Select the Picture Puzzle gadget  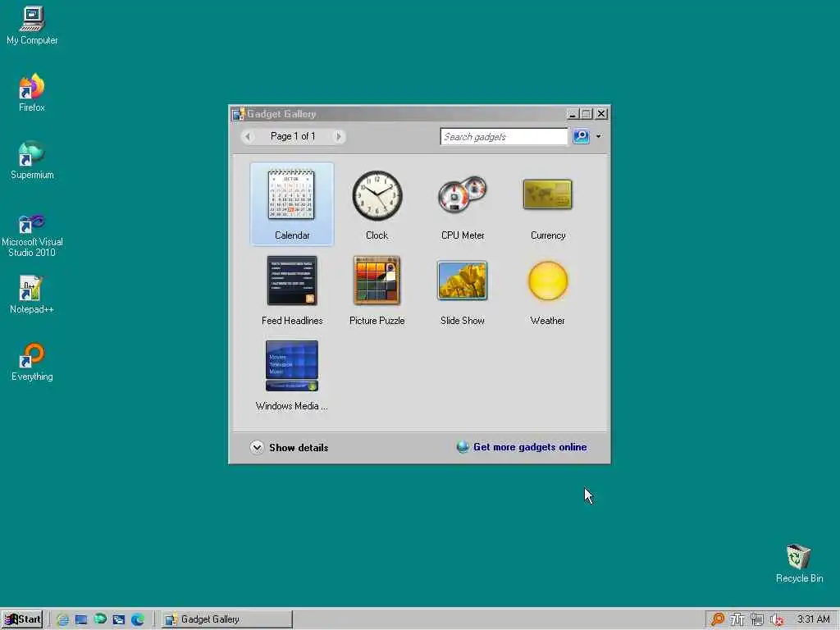point(377,290)
